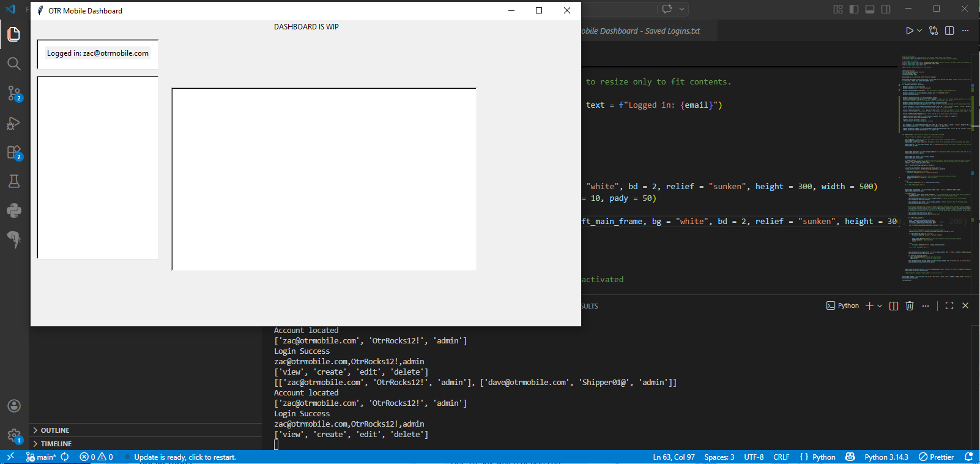This screenshot has height=464, width=980.
Task: Close the terminal panel
Action: tap(965, 305)
